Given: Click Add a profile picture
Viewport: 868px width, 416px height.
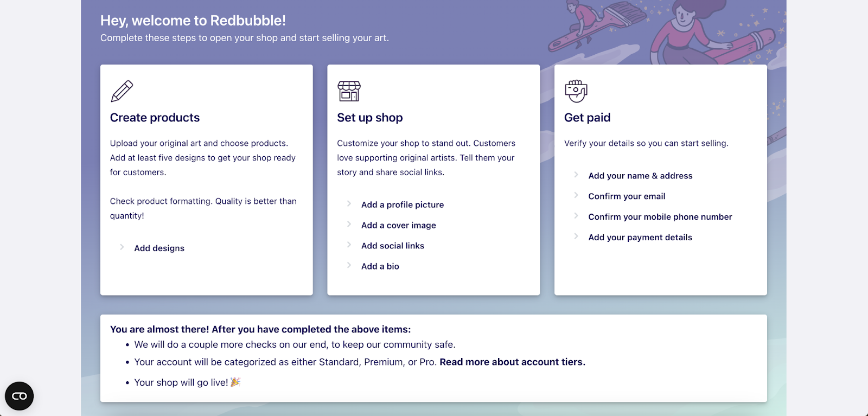Looking at the screenshot, I should 402,204.
